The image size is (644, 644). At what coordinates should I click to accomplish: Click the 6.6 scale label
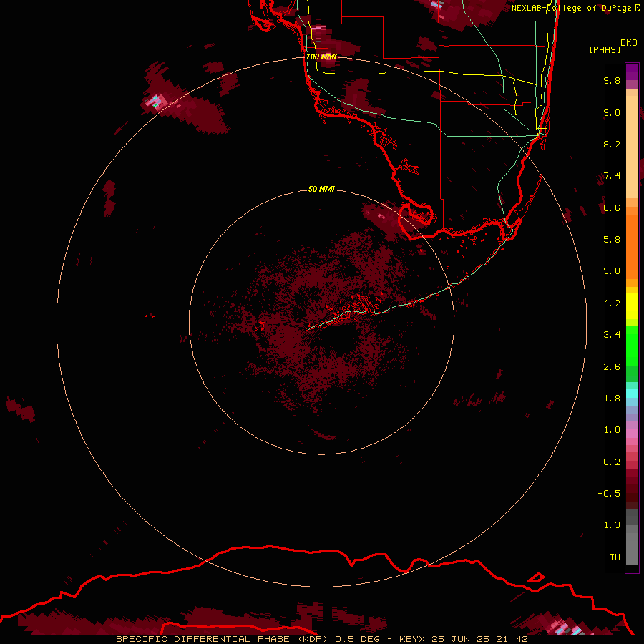tap(612, 208)
